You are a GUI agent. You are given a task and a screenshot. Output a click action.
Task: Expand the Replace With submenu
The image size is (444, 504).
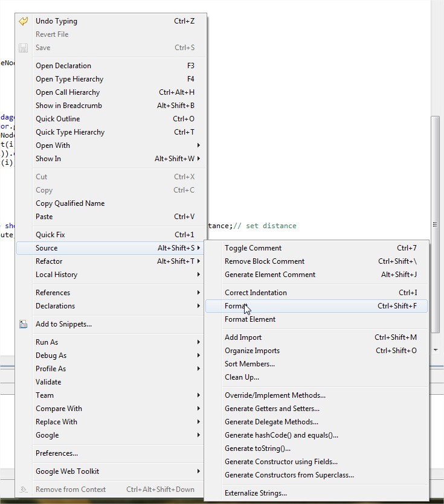tap(111, 422)
